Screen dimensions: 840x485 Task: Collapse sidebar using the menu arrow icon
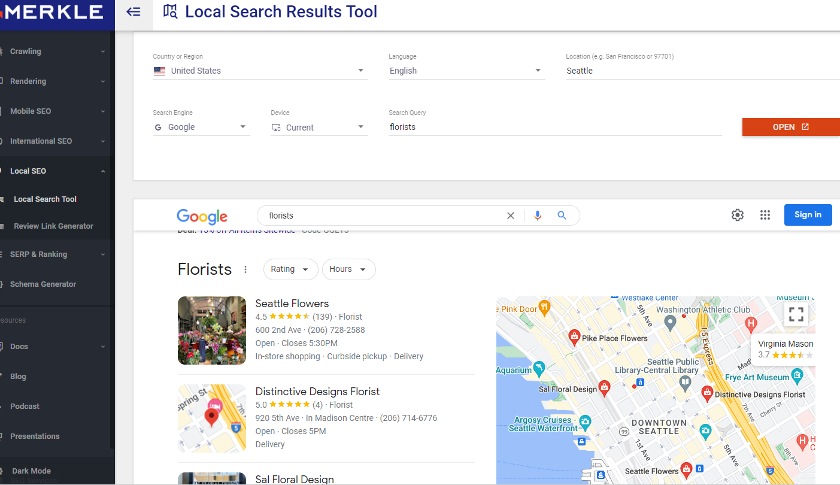pos(133,11)
